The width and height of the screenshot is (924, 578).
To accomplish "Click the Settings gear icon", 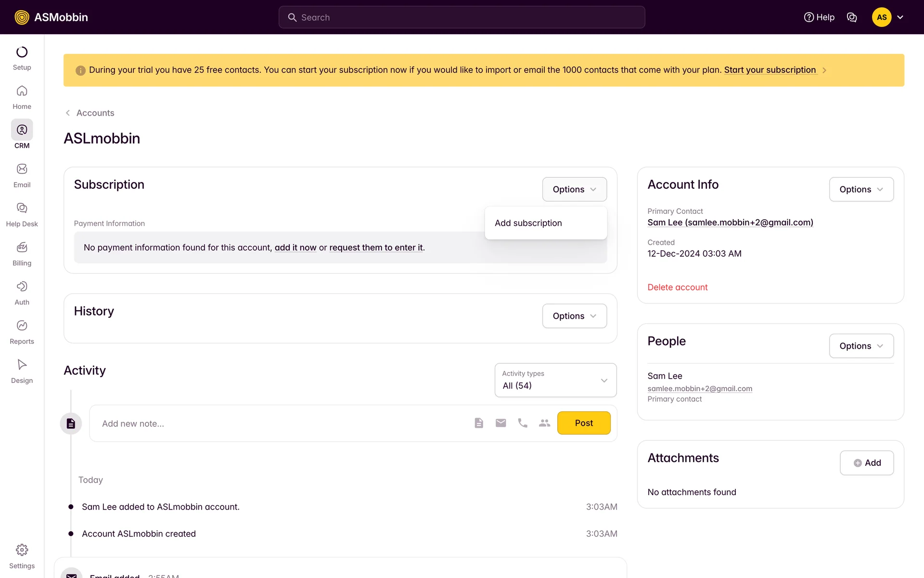I will pyautogui.click(x=22, y=550).
